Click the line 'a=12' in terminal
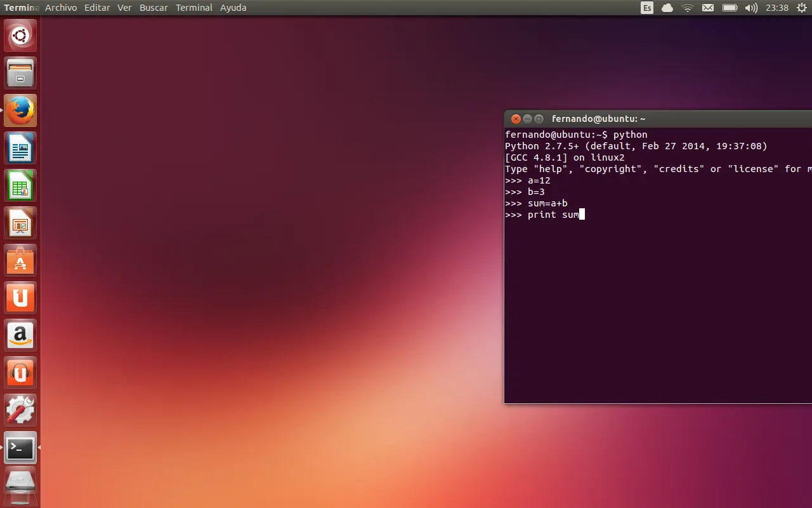Viewport: 812px width, 508px height. pyautogui.click(x=528, y=180)
